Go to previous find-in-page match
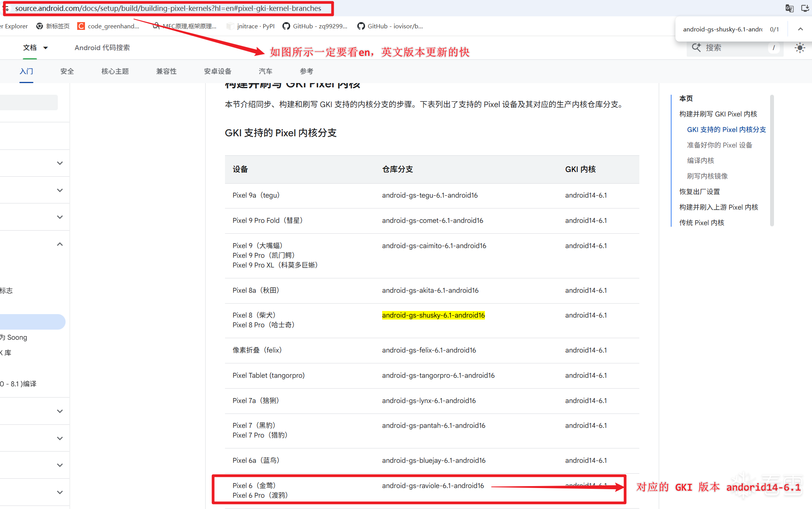This screenshot has height=509, width=812. (800, 29)
